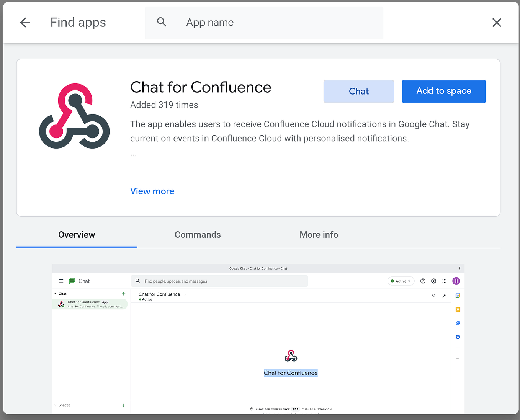Click the App name search field
Screen dimensions: 520x420
pos(264,22)
